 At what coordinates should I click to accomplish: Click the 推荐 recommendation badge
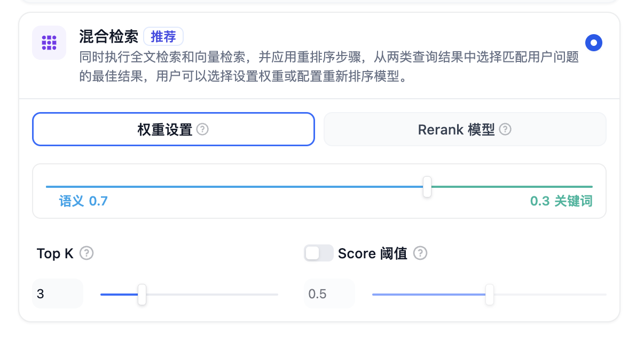click(164, 36)
